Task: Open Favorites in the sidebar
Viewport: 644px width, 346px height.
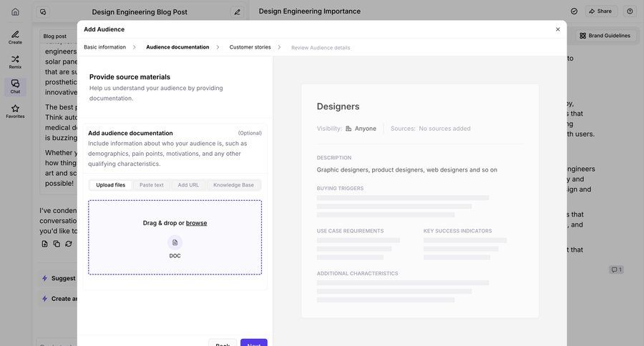Action: click(15, 112)
